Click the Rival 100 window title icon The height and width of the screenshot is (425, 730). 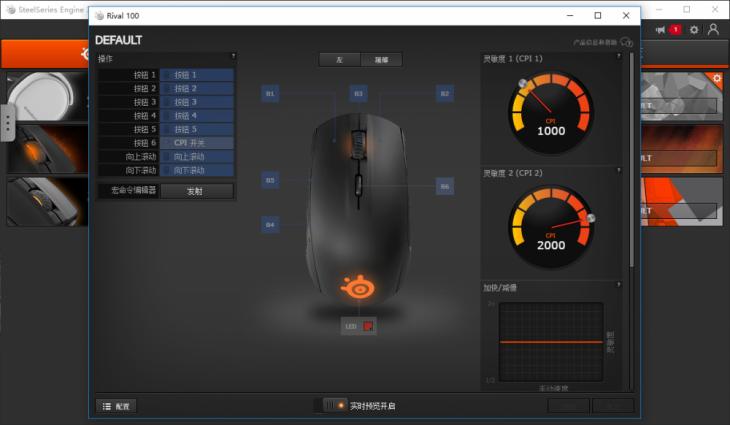coord(99,16)
